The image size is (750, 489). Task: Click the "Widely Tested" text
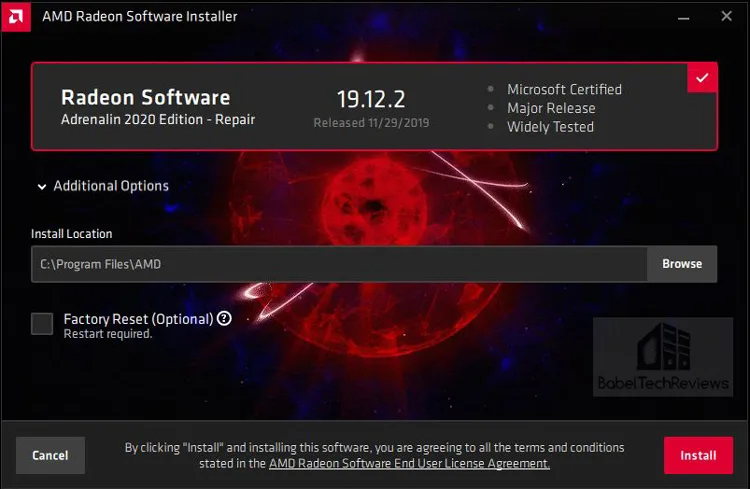point(550,127)
